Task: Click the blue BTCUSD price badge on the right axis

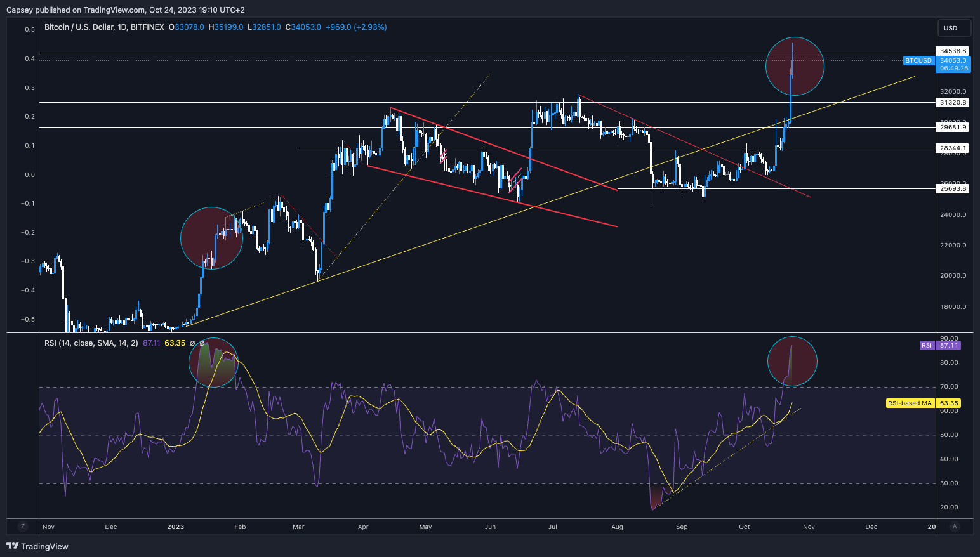Action: click(919, 60)
